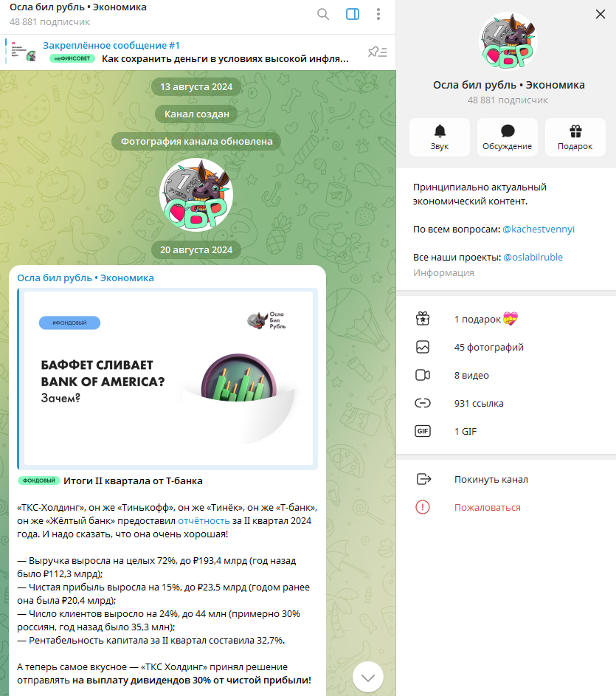
Task: Send a gift via the Подарок button
Action: [575, 137]
